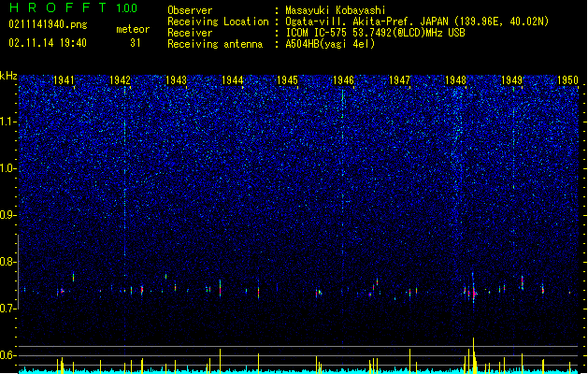Click the date stamp 02.11.14 19:40
Image resolution: width=588 pixels, height=374 pixels.
(x=48, y=43)
